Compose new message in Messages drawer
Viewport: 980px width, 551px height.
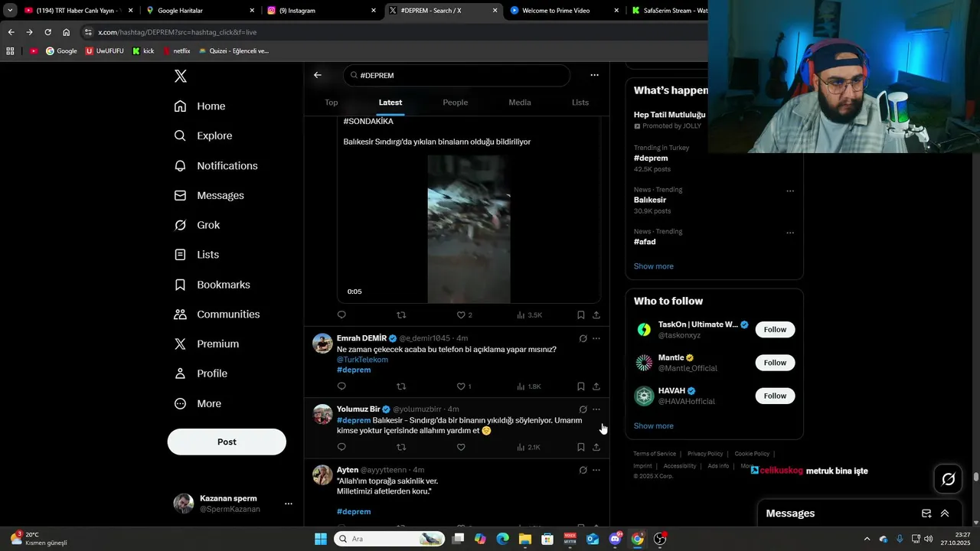click(926, 514)
